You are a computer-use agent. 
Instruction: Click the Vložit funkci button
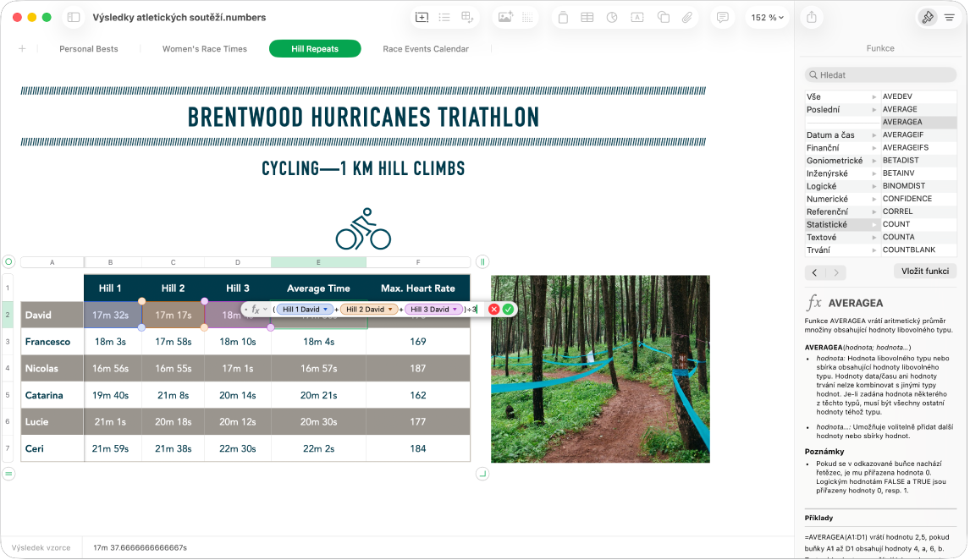pos(925,272)
